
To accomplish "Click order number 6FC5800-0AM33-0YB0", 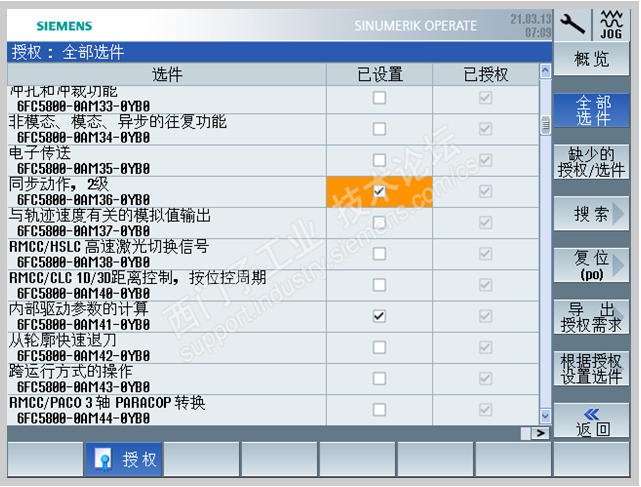I will click(x=83, y=106).
